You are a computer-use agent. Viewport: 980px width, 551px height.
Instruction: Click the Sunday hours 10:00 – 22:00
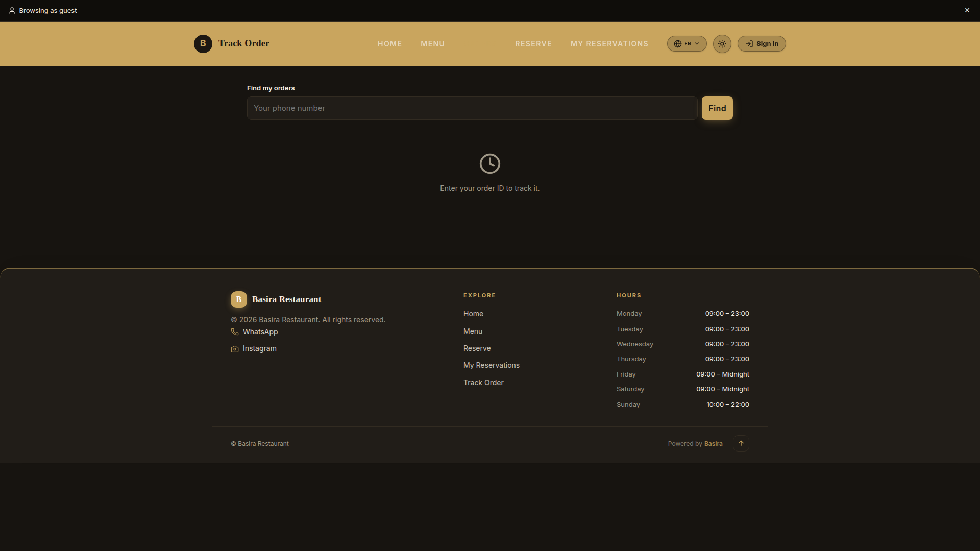(727, 405)
